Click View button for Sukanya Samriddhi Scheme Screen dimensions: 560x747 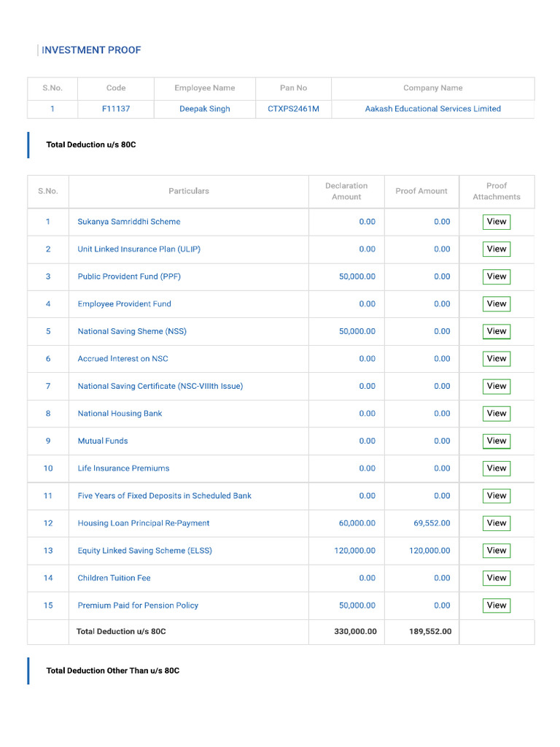(497, 222)
